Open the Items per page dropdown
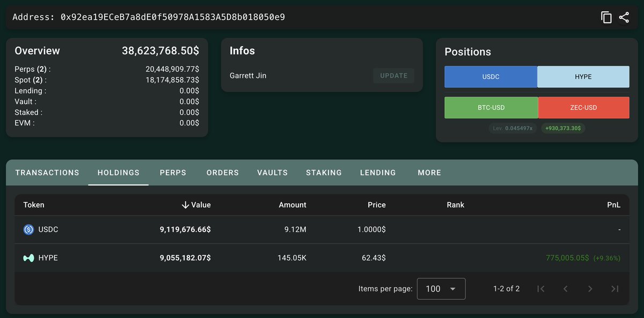This screenshot has width=644, height=318. (x=441, y=289)
